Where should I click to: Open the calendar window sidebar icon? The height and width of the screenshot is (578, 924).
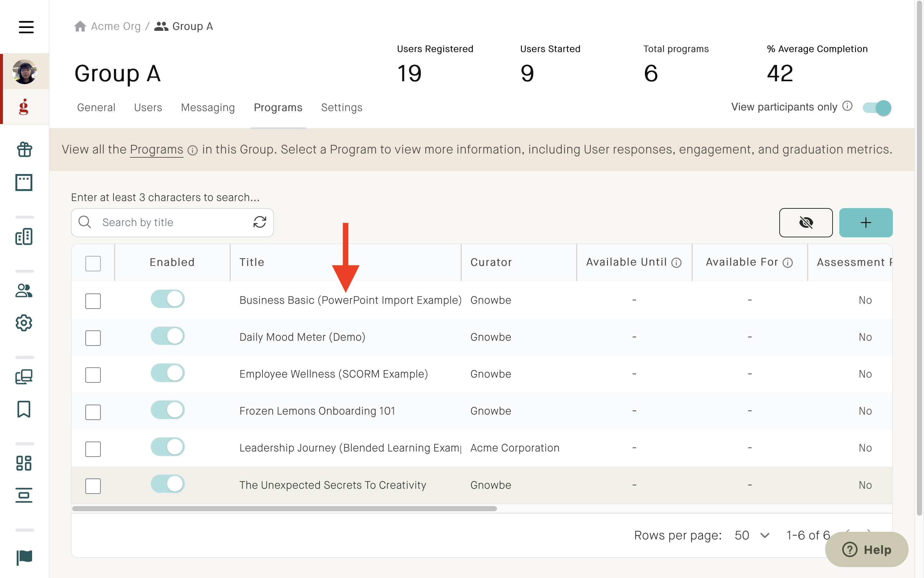[x=24, y=182]
